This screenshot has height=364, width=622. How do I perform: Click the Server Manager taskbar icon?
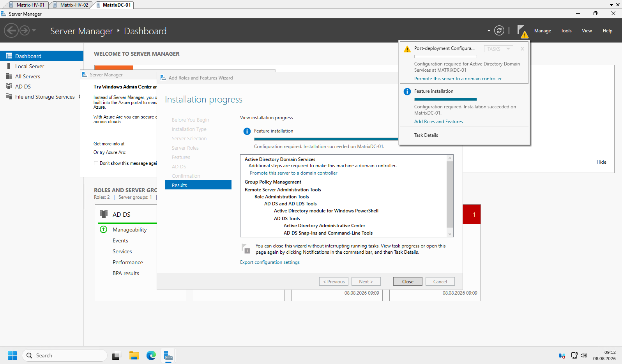[168, 355]
